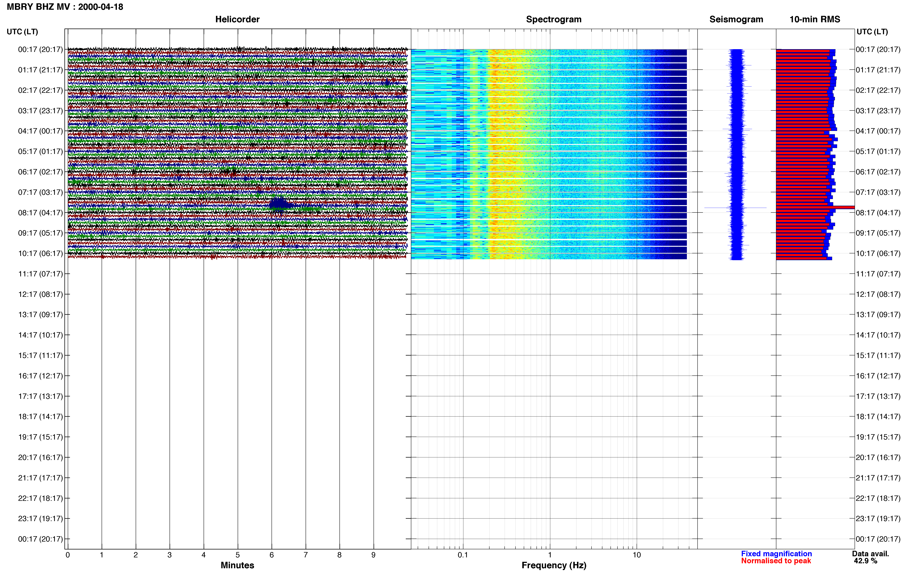Click right time label '08:17 (04:17)'
The width and height of the screenshot is (924, 578).
pyautogui.click(x=878, y=212)
